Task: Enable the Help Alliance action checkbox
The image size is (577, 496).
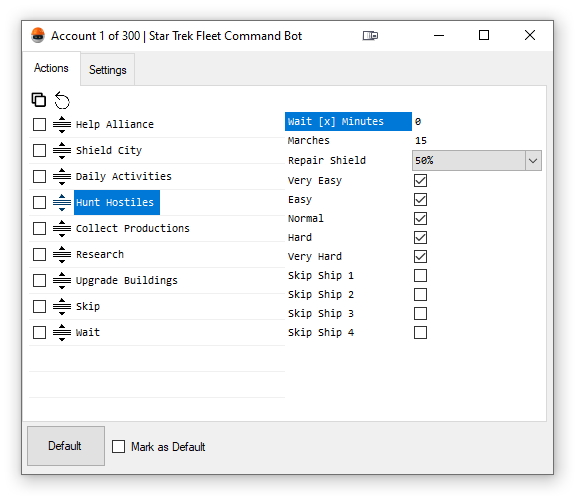Action: pyautogui.click(x=39, y=124)
